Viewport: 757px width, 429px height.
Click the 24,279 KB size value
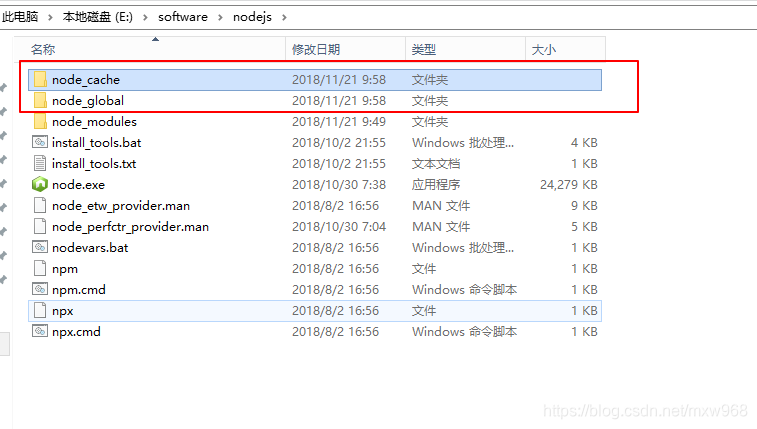569,185
